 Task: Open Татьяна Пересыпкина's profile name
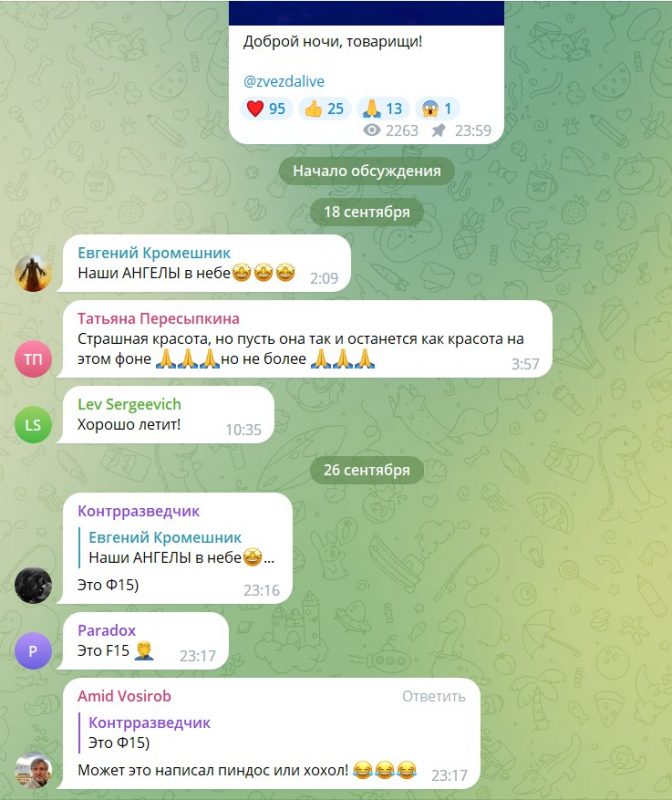pyautogui.click(x=158, y=318)
